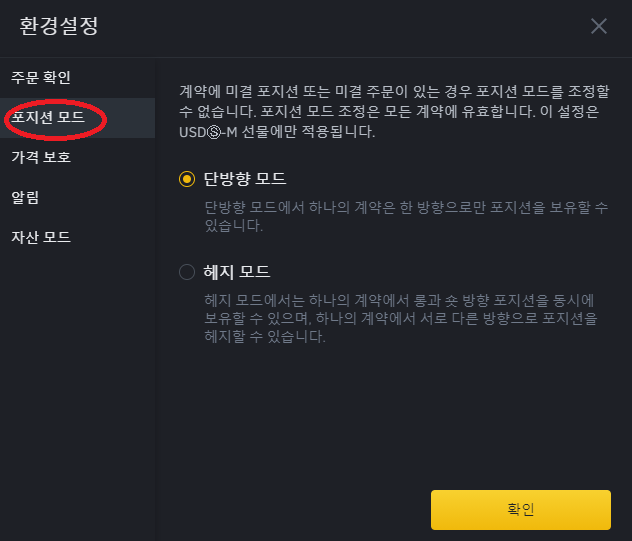
Task: Click the blank panel area left of 확인
Action: [x=293, y=510]
